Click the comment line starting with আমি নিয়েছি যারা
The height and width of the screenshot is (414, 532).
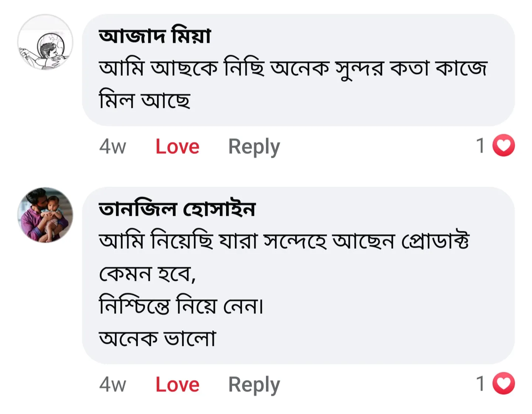[284, 241]
